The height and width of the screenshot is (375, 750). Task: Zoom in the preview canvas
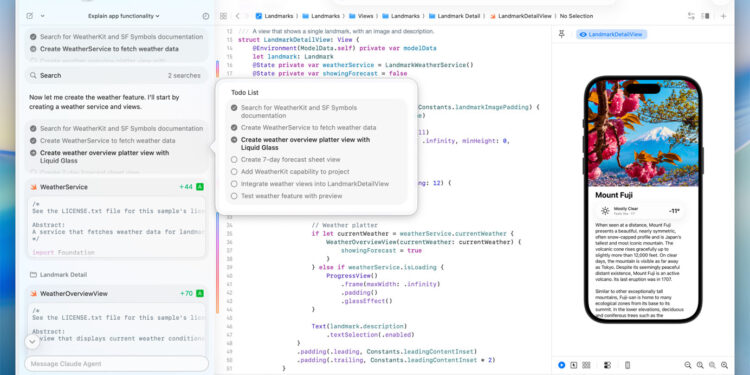tap(724, 365)
